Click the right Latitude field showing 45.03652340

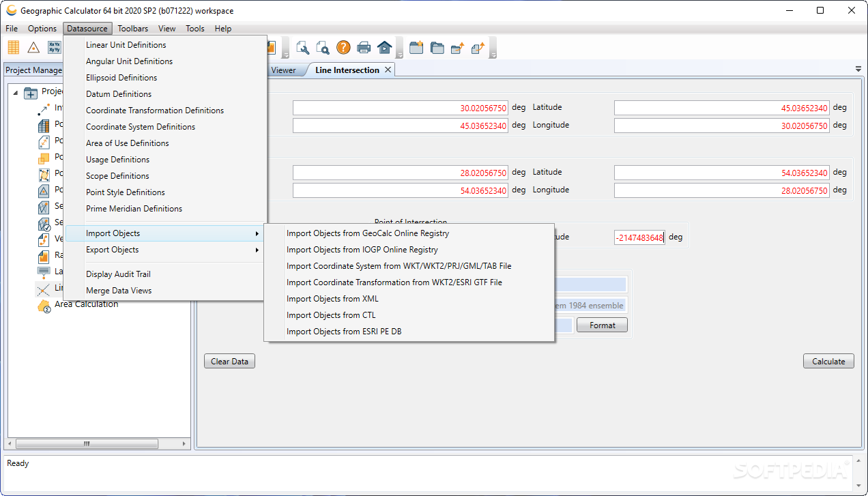tap(722, 108)
